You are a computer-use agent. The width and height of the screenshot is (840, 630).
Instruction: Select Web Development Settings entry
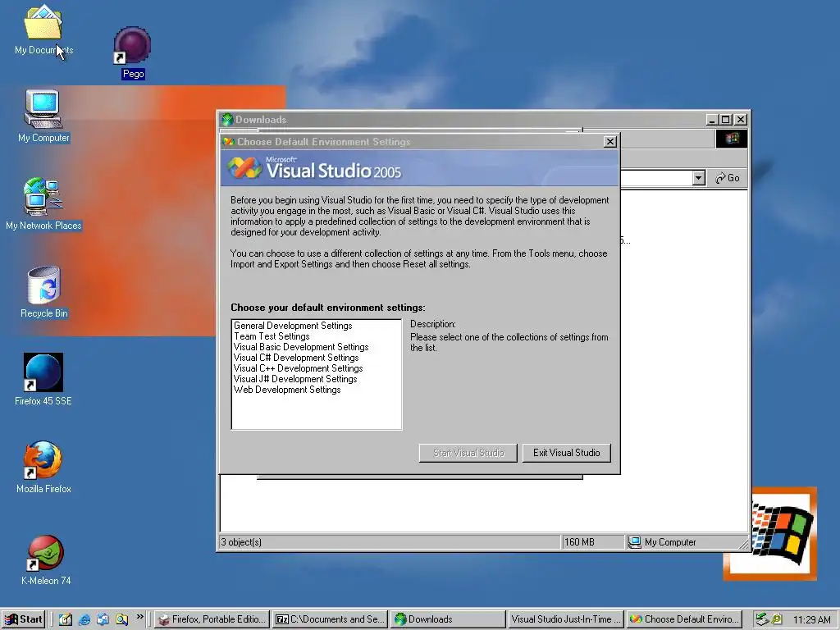coord(287,390)
